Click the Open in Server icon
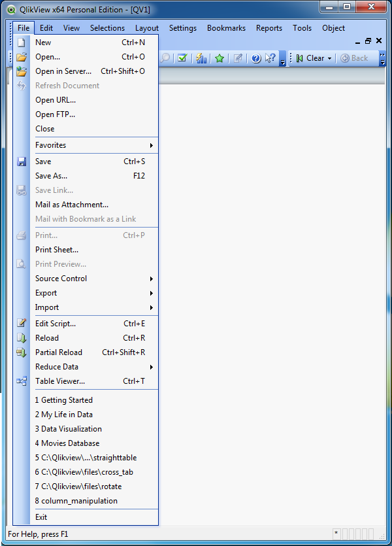 (22, 71)
